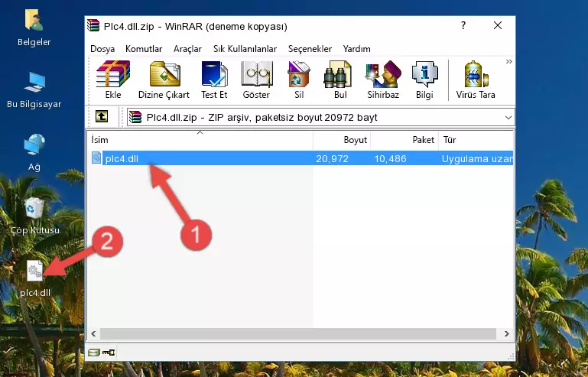Sort by Paket column header
588x377 pixels.
pos(404,140)
